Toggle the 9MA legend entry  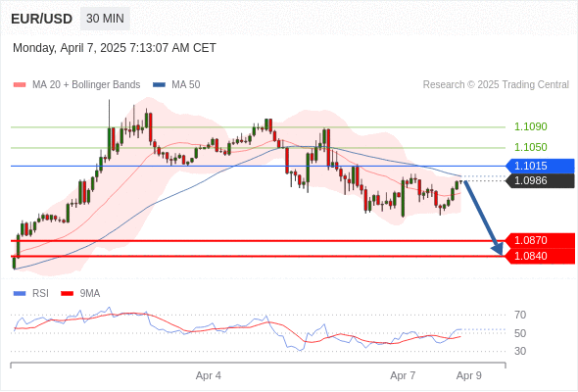(x=80, y=294)
